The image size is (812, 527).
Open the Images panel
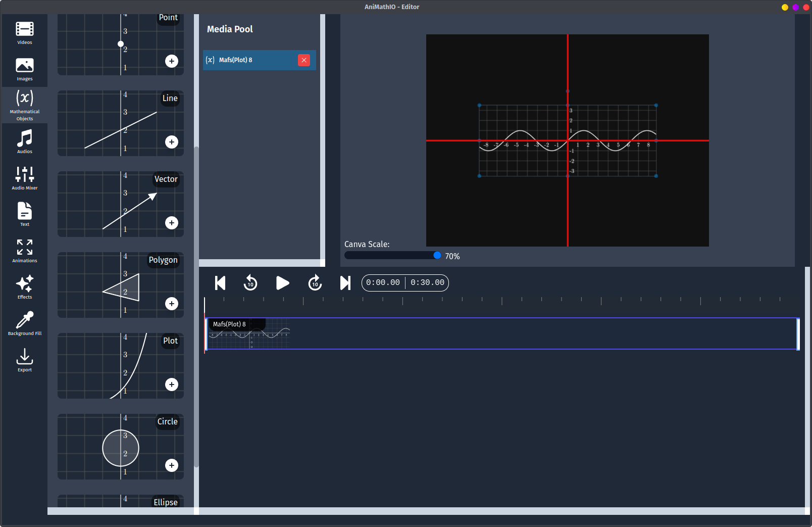[24, 69]
